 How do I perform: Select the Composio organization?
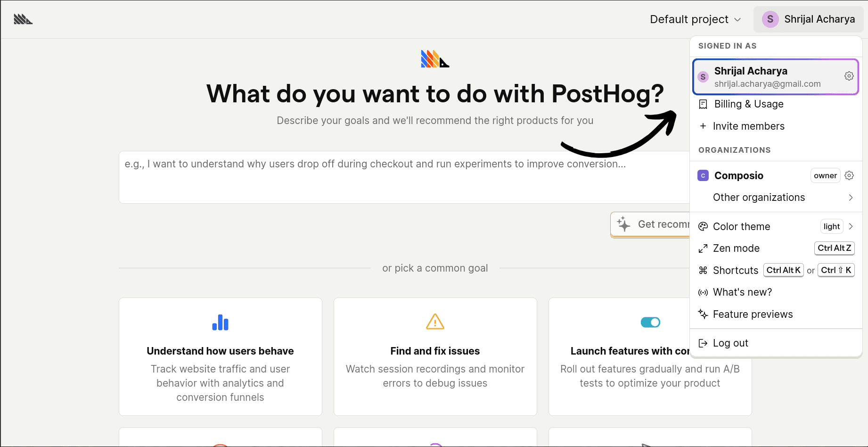pyautogui.click(x=776, y=175)
